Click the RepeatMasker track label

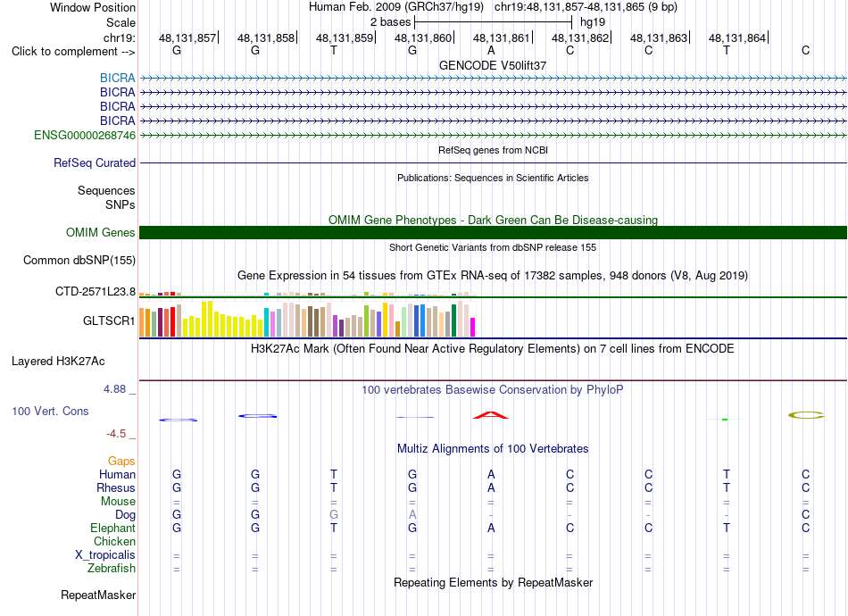(98, 595)
